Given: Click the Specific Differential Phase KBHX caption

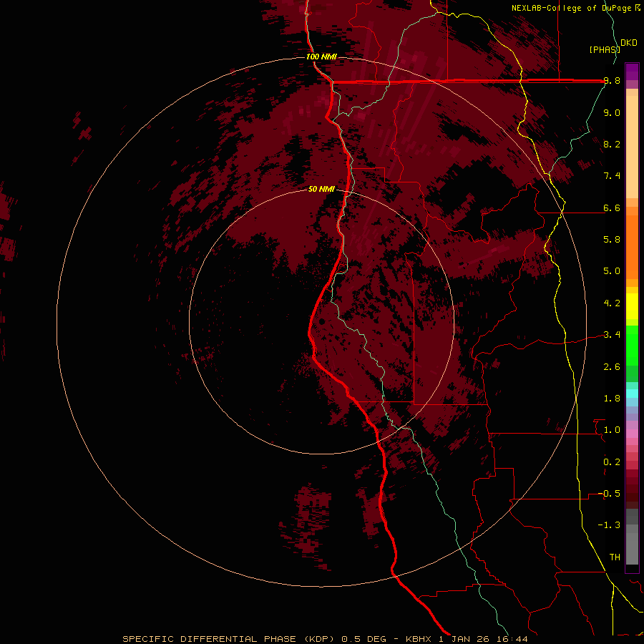Looking at the screenshot, I should click(x=325, y=639).
